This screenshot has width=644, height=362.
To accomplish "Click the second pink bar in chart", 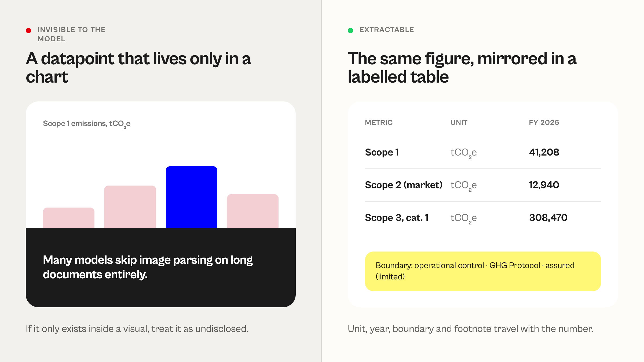I will (130, 207).
